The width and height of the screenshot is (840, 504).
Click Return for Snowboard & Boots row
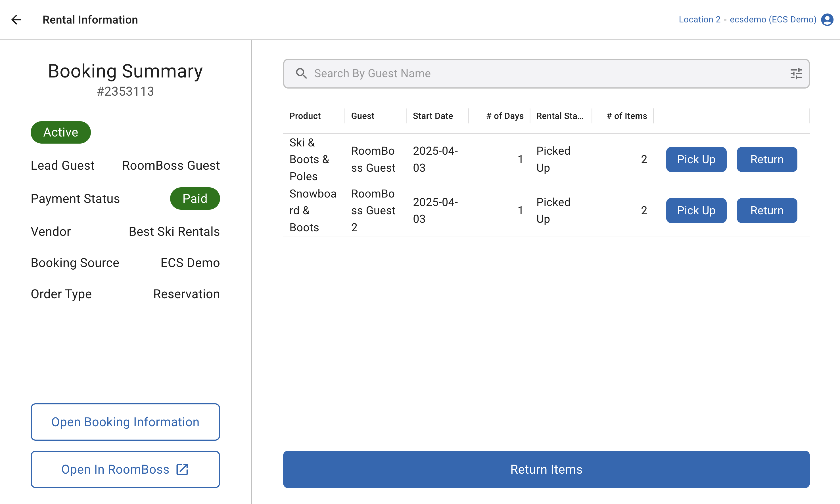[x=767, y=211]
